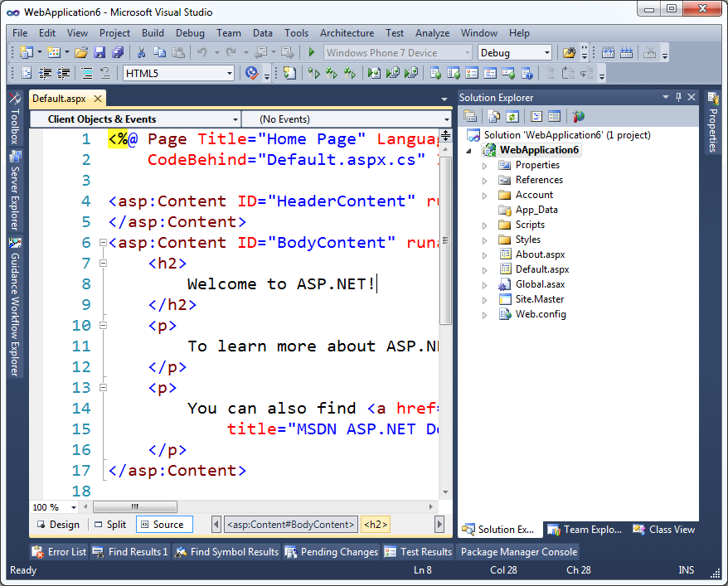Click the editor vertical scrollbar thumb

pyautogui.click(x=445, y=240)
